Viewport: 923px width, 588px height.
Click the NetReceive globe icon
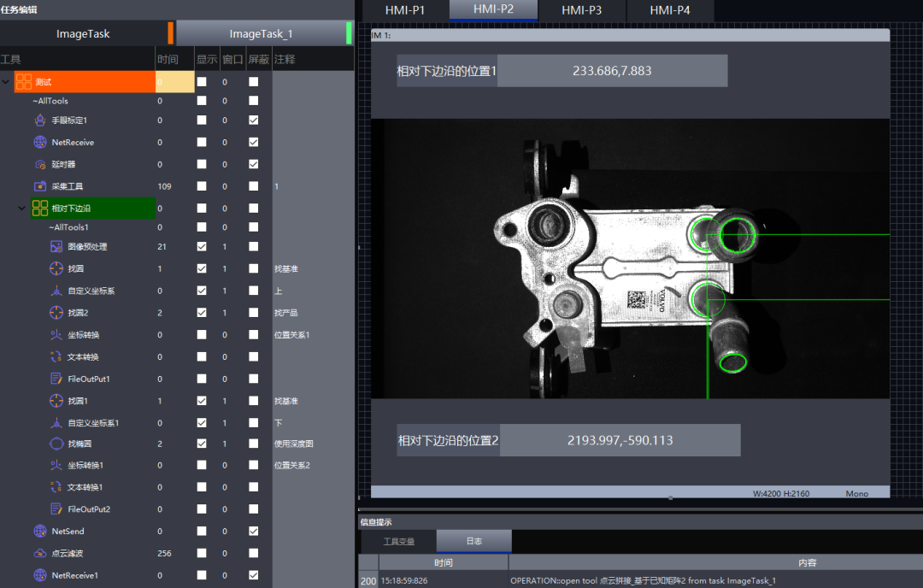(39, 143)
